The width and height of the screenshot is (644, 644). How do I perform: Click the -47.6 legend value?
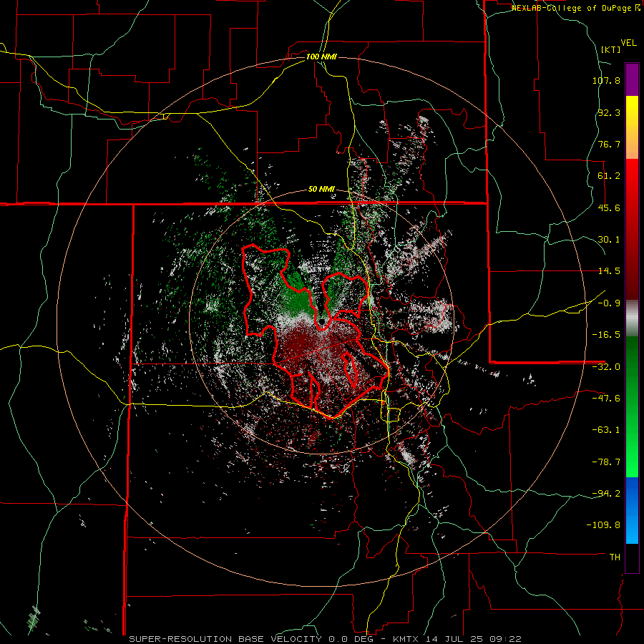[606, 399]
